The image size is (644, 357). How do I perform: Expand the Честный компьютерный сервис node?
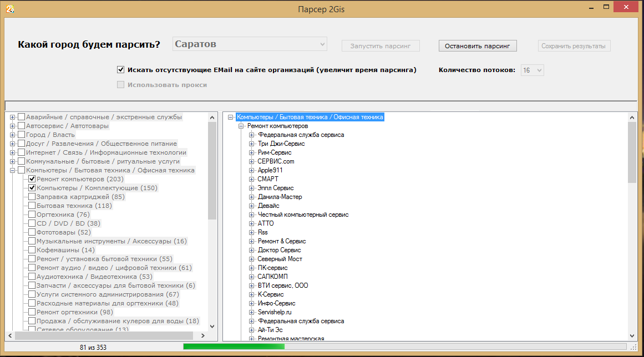(252, 215)
